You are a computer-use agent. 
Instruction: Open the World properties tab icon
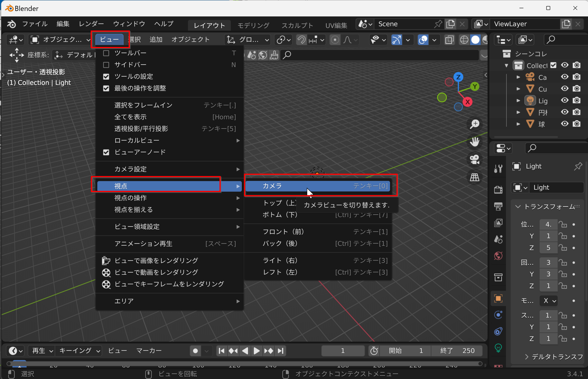pos(498,256)
